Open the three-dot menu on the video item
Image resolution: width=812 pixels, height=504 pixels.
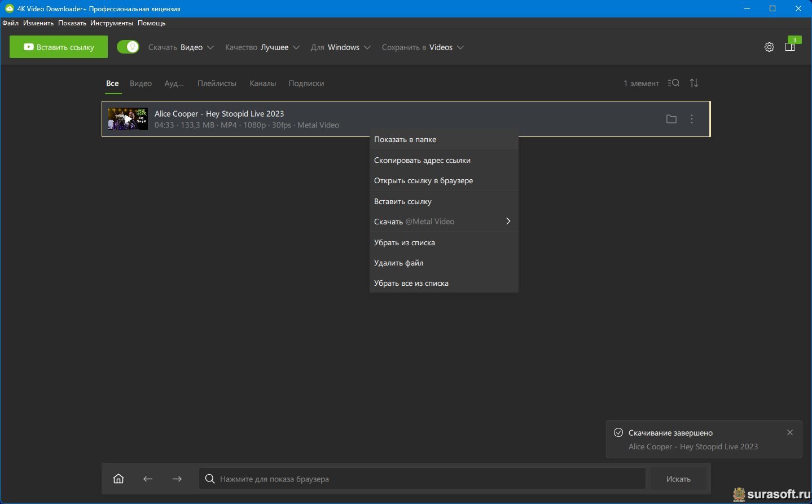pyautogui.click(x=692, y=119)
